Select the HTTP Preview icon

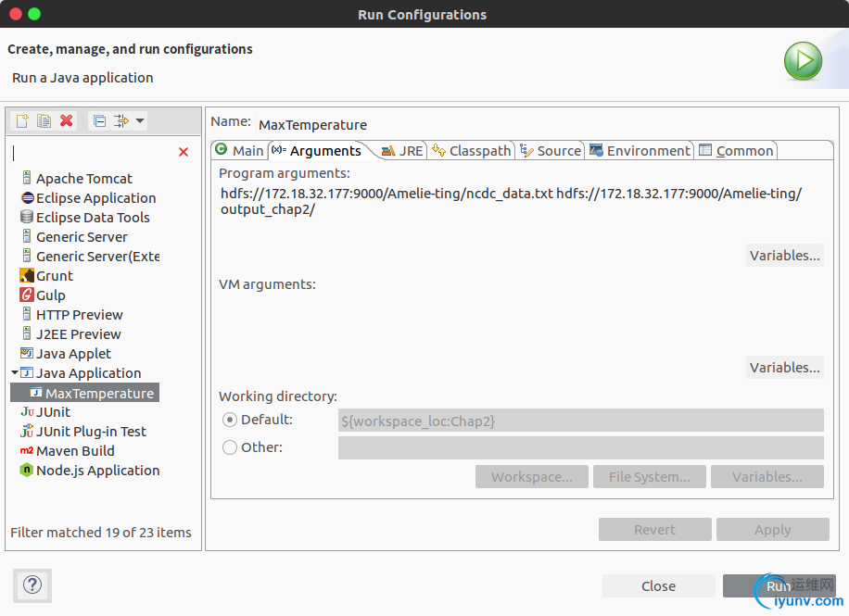27,314
